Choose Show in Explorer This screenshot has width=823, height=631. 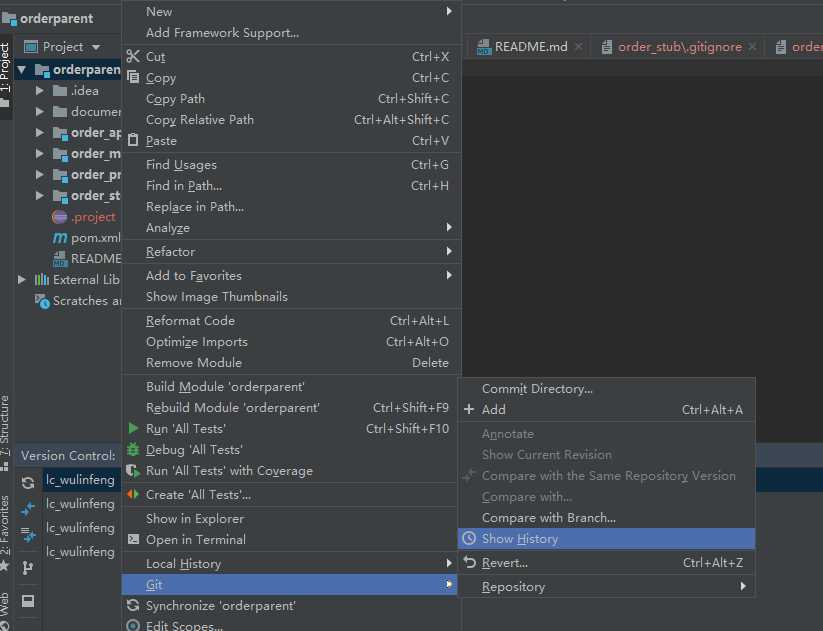291,518
